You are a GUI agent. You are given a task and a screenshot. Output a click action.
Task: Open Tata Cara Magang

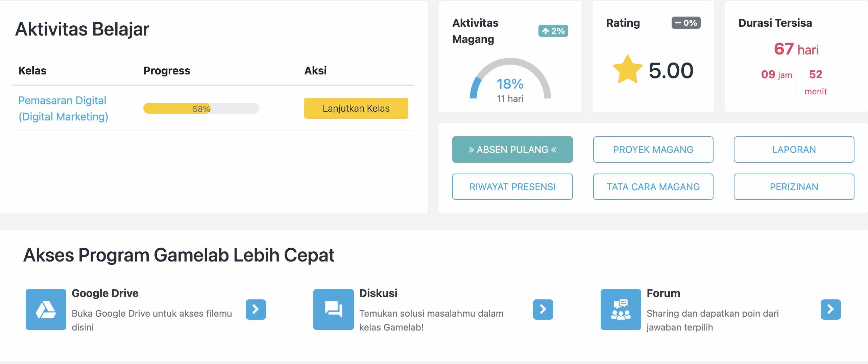pos(653,186)
